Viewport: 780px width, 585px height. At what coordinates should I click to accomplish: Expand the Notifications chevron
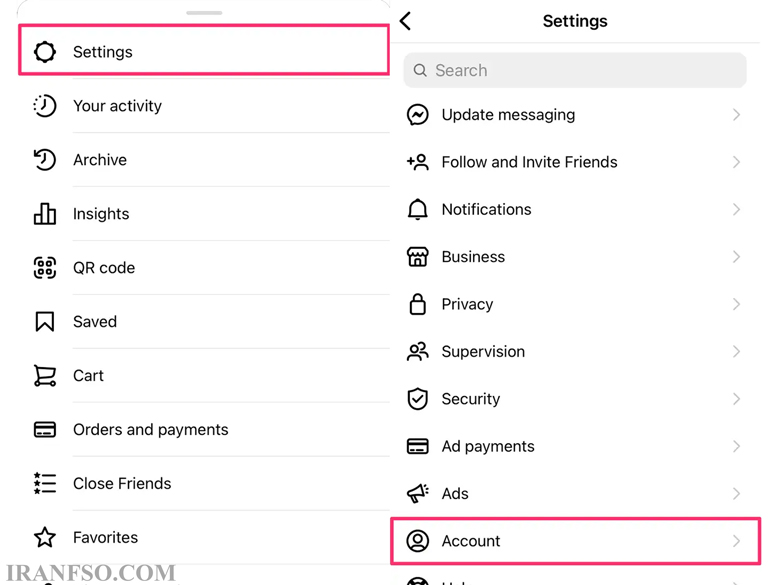(737, 209)
